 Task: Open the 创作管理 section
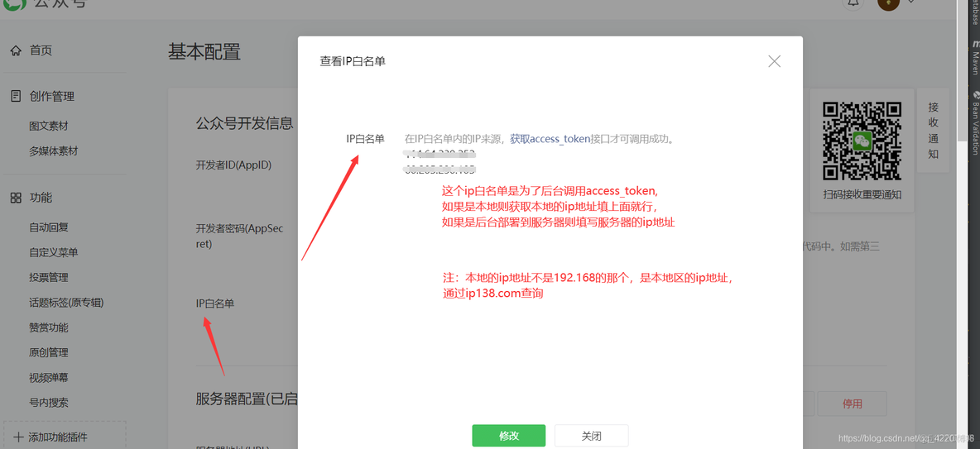[52, 96]
